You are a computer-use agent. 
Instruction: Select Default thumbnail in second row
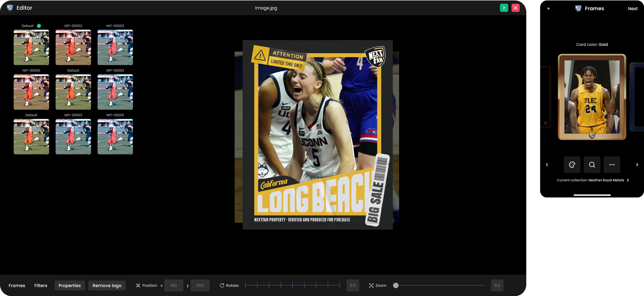(73, 92)
